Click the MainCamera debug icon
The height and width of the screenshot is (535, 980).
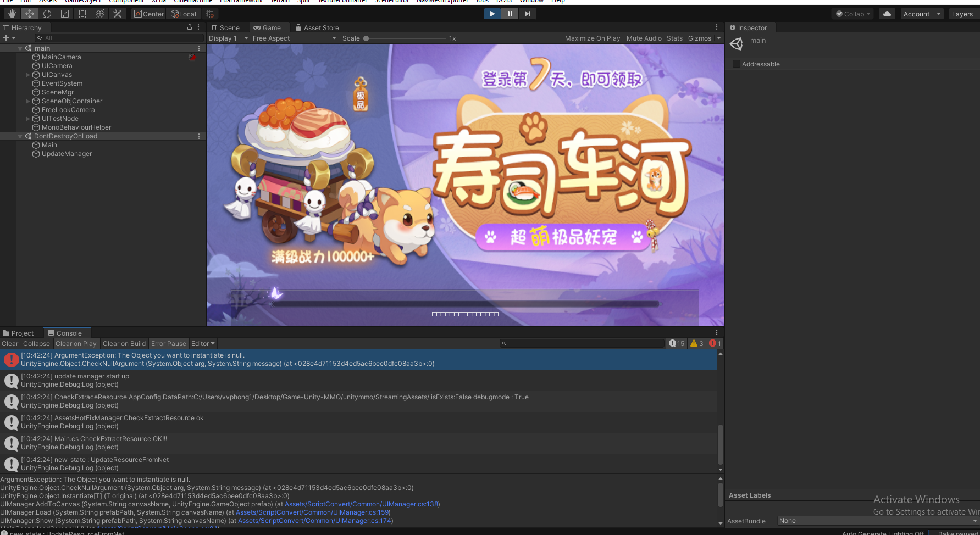(x=192, y=57)
